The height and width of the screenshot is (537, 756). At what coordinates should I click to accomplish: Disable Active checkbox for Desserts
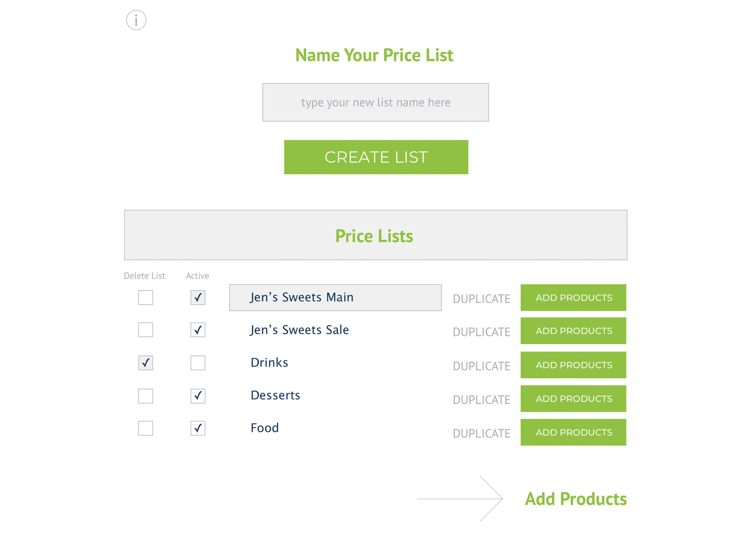pos(198,396)
